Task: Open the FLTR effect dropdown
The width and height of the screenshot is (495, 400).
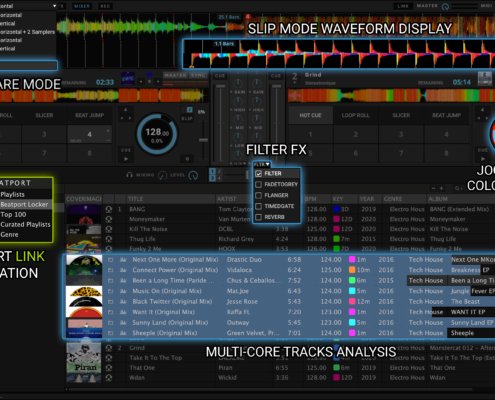Action: pos(262,164)
